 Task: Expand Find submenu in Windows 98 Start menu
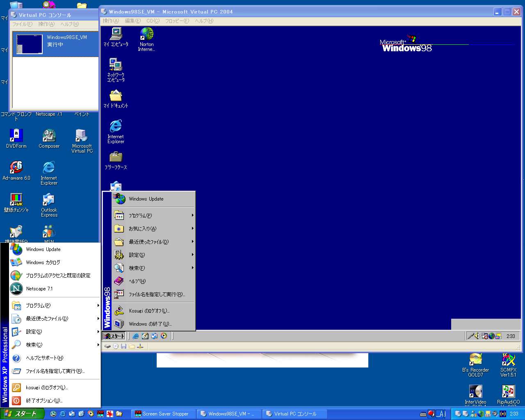click(x=154, y=268)
